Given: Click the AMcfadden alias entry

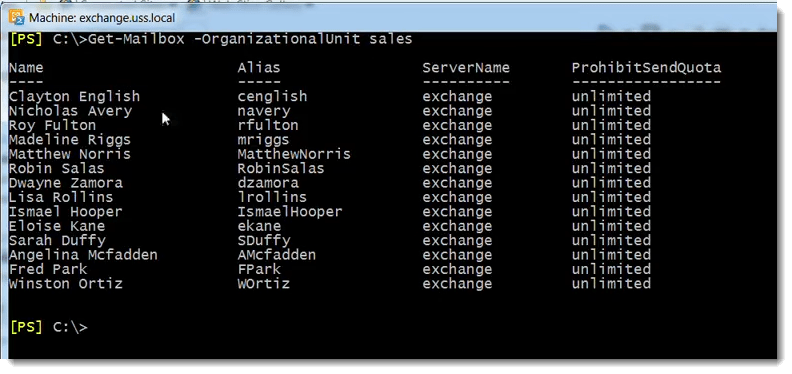Looking at the screenshot, I should pyautogui.click(x=277, y=255).
